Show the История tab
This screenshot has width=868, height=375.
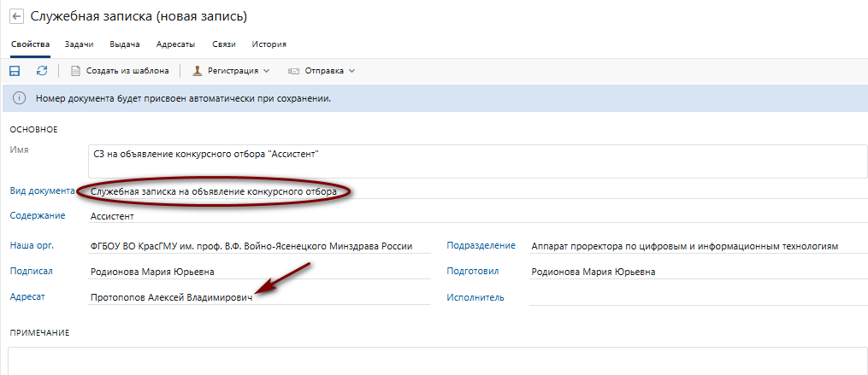click(269, 44)
